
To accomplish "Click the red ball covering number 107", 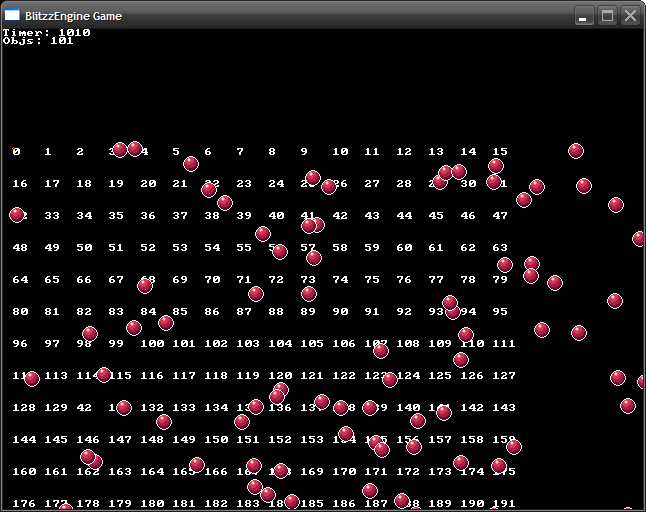I will [x=381, y=350].
